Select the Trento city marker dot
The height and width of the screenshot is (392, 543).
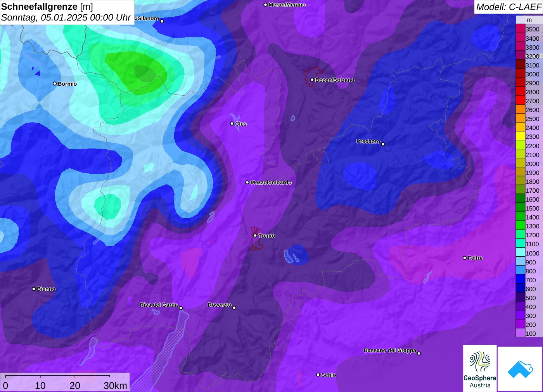click(x=255, y=236)
